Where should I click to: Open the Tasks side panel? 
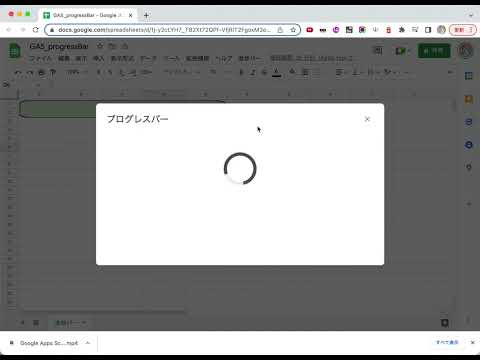(469, 122)
